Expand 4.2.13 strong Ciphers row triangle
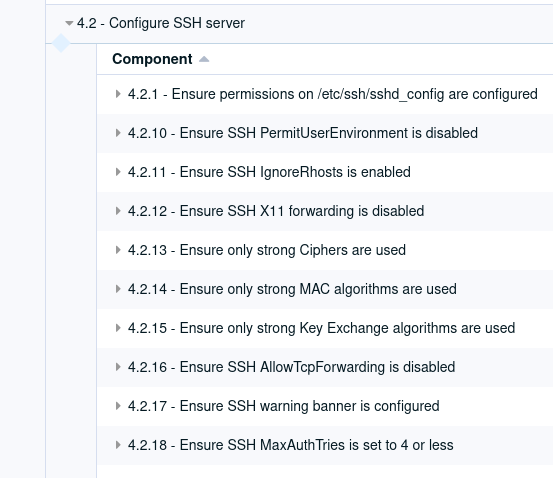 [118, 250]
